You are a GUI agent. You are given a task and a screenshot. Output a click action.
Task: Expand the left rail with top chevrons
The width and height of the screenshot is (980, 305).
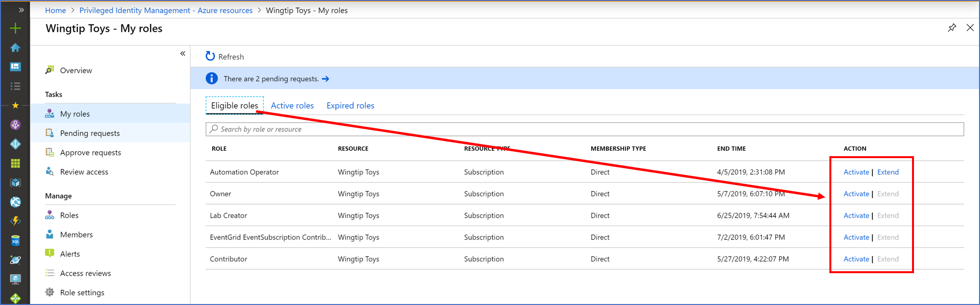21,10
